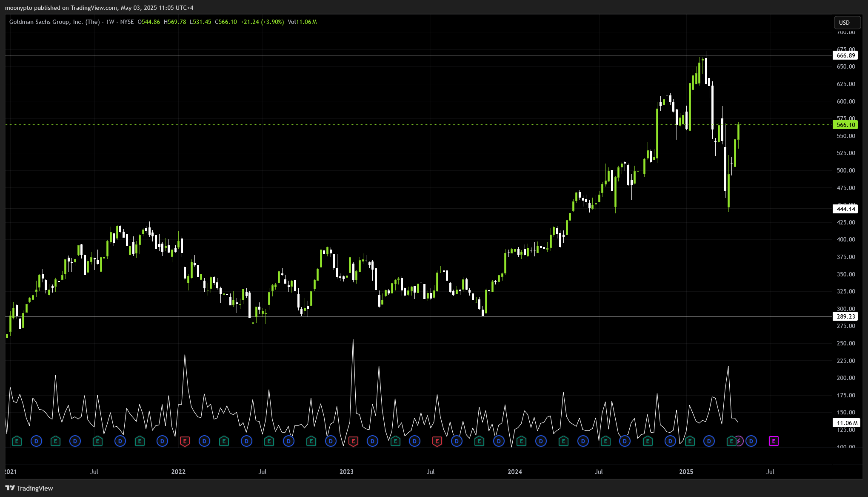Open the TradingView logo link

[x=29, y=488]
